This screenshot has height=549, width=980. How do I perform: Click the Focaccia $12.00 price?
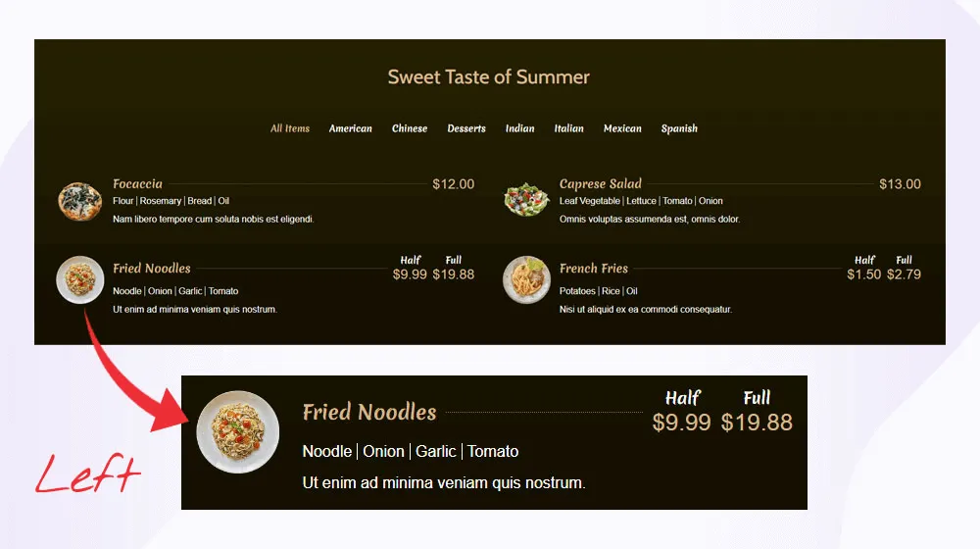tap(453, 184)
